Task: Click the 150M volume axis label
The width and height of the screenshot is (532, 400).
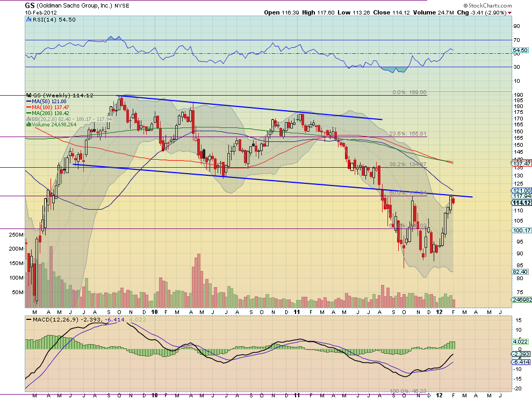Action: (16, 263)
